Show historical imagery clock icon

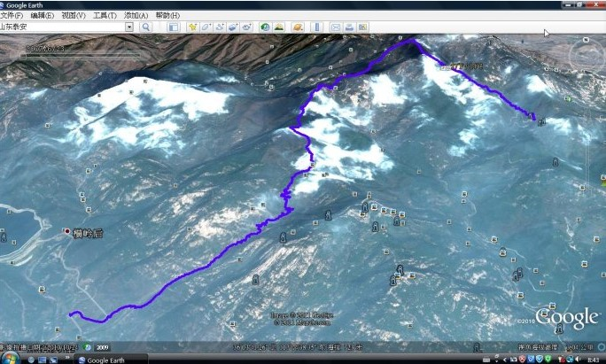tap(265, 27)
